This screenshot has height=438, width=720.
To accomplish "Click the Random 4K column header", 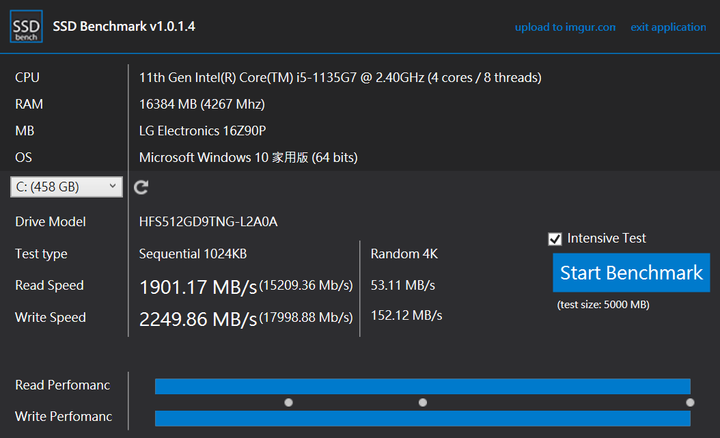I will tap(404, 254).
